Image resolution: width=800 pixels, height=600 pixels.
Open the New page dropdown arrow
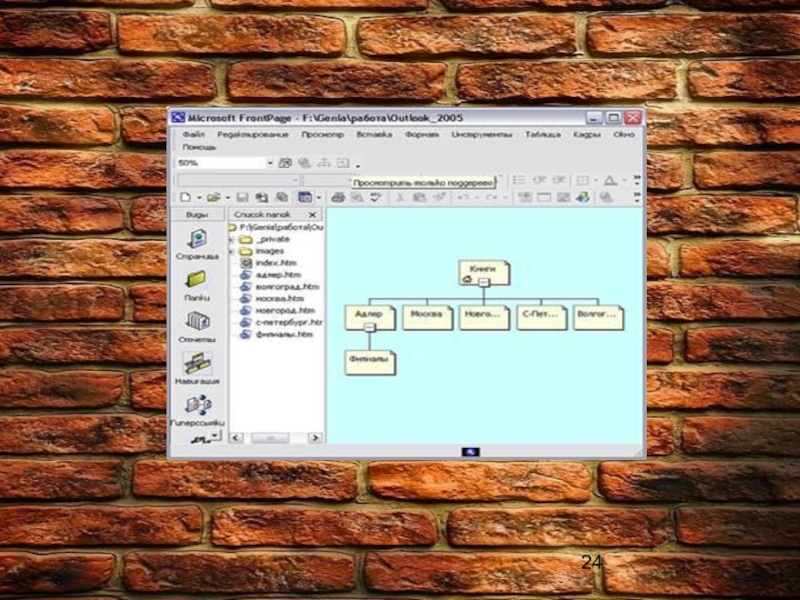(199, 197)
